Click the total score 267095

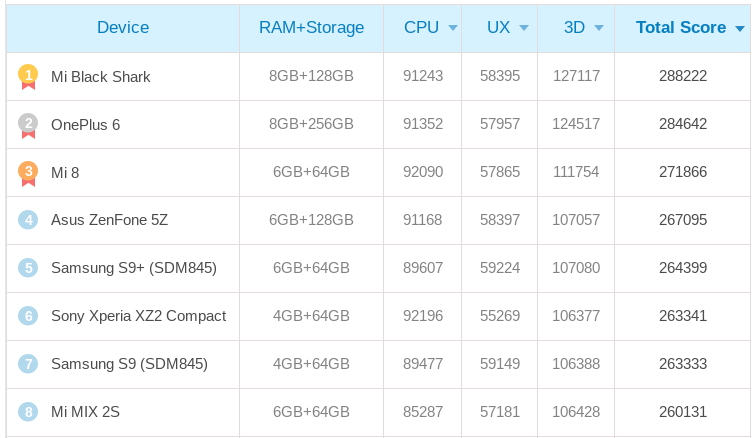(x=683, y=220)
